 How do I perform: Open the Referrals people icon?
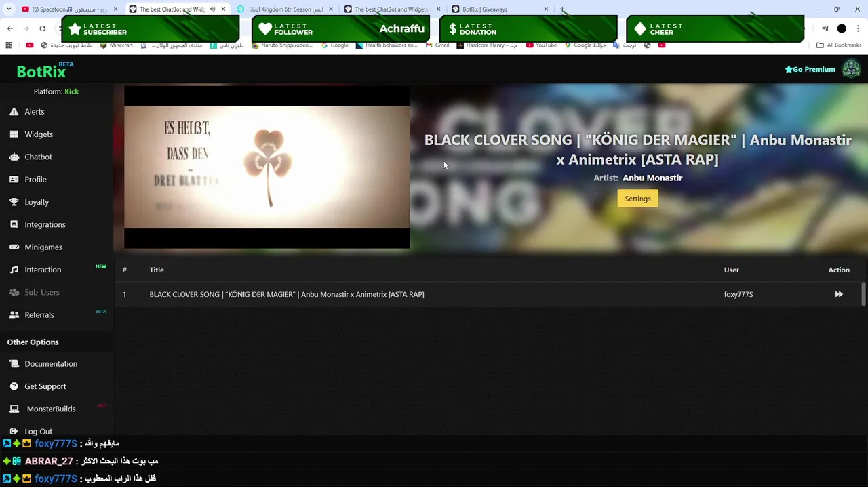coord(14,315)
